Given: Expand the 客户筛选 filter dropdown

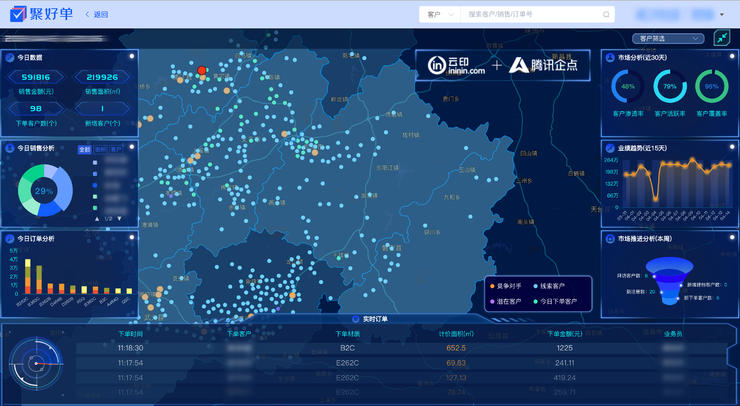Looking at the screenshot, I should point(668,38).
